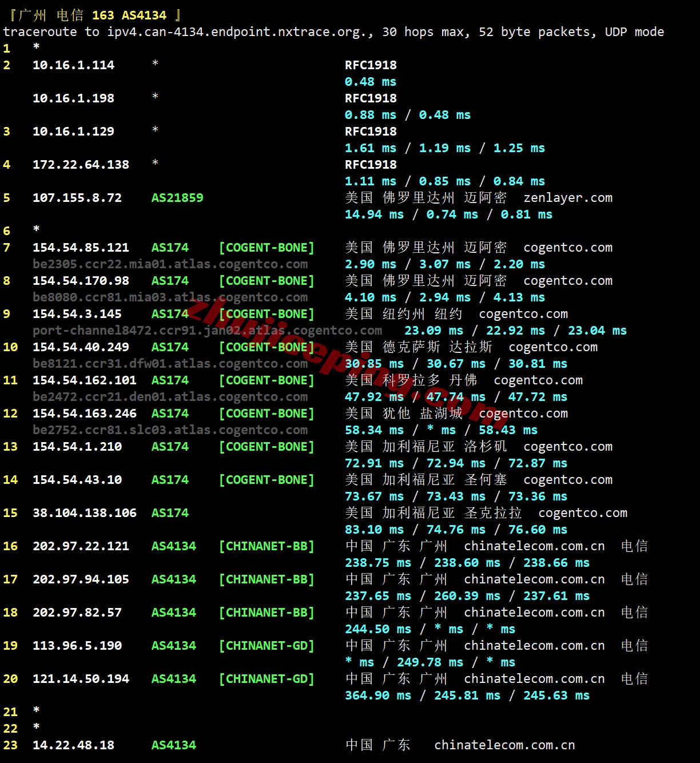Screen dimensions: 700x763
Task: Click hostname be2472.ccr21.den01.atlas.cogentco.com
Action: 170,397
